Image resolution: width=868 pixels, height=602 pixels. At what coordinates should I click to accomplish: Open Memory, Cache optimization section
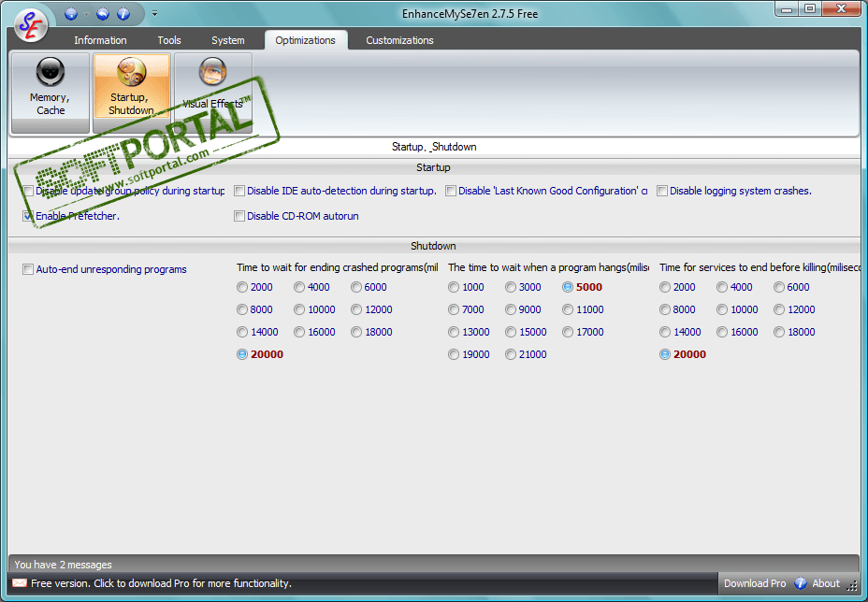point(50,93)
